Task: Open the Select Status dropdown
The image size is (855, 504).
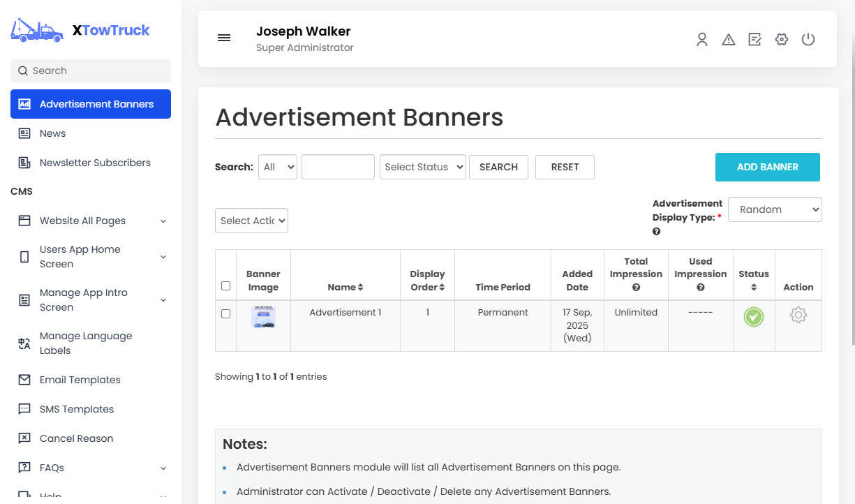Action: pyautogui.click(x=422, y=167)
